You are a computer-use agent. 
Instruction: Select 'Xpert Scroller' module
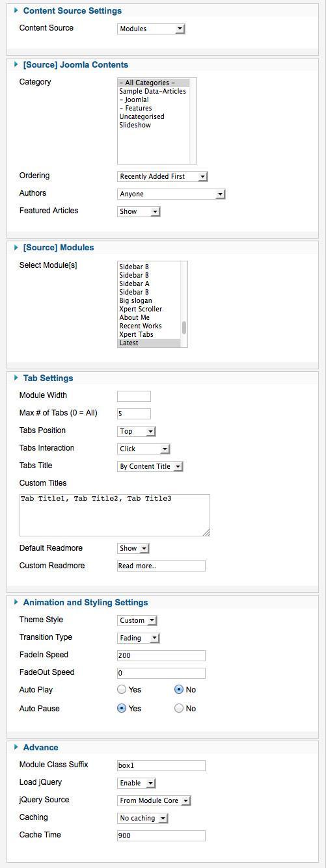tap(149, 309)
